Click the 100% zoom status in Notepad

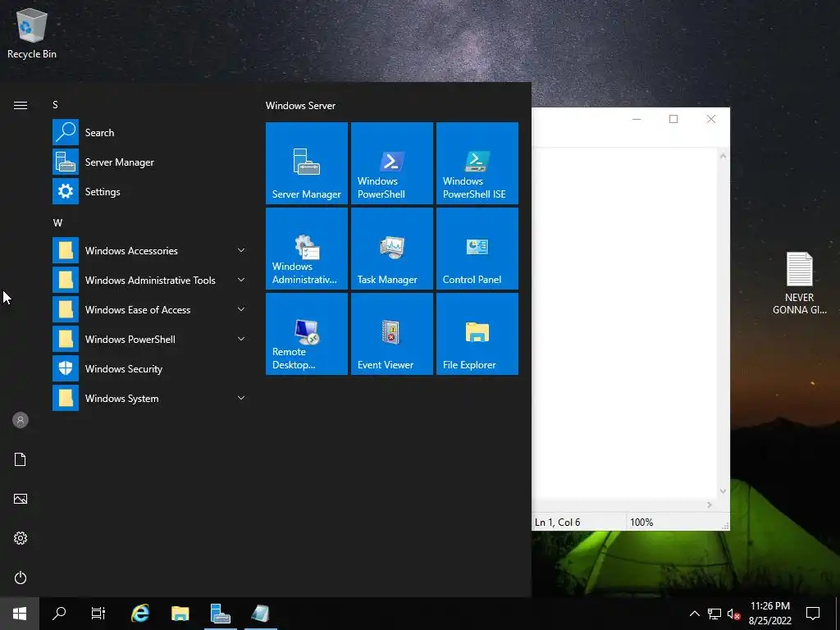click(x=641, y=523)
